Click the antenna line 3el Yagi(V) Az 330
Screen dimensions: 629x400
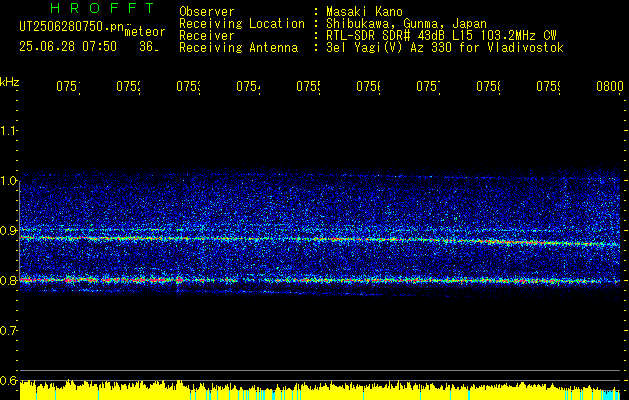(x=445, y=48)
